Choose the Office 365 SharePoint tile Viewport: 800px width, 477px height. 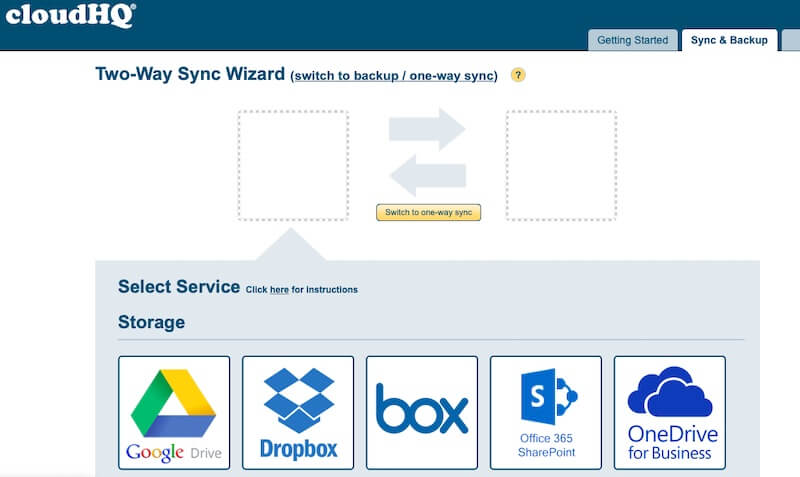coord(546,413)
